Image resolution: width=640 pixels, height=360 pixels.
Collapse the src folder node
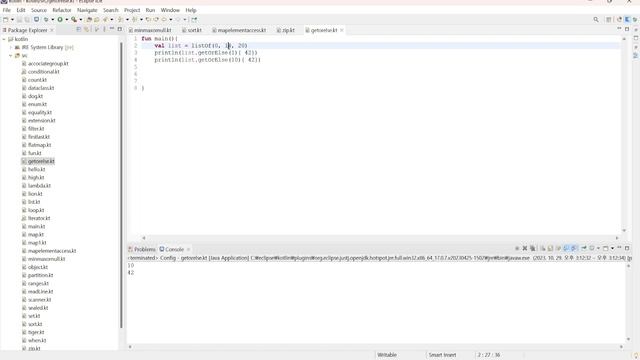pos(11,56)
